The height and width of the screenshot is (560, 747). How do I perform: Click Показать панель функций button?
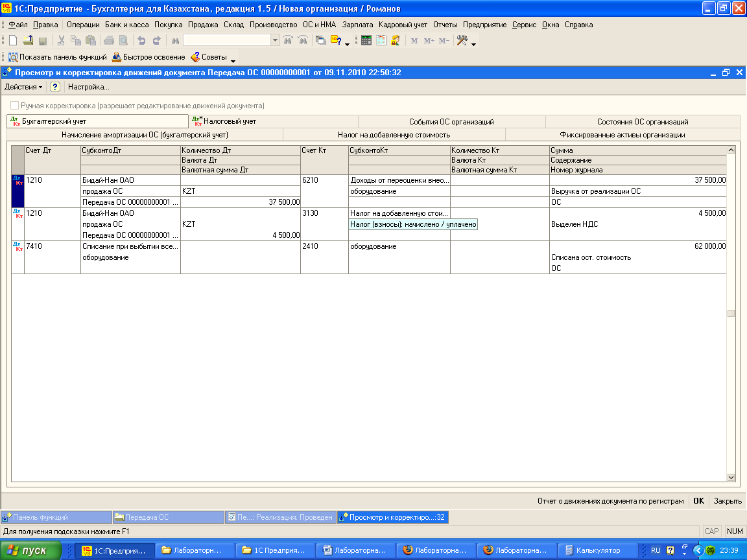click(58, 57)
